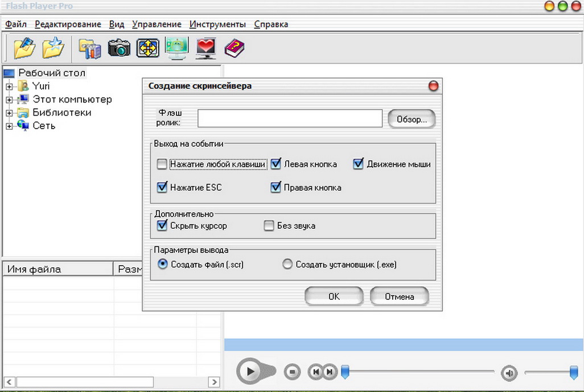Expand the Yuri tree node
584x392 pixels.
[9, 86]
